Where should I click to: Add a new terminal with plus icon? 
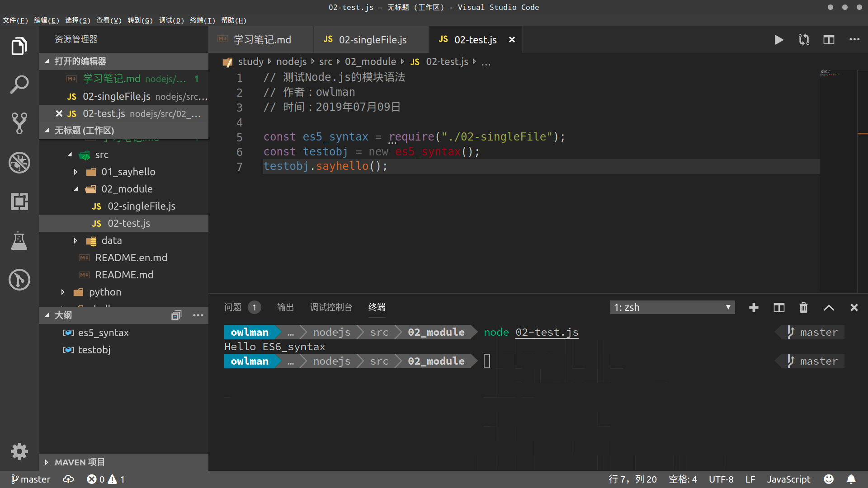pos(754,308)
